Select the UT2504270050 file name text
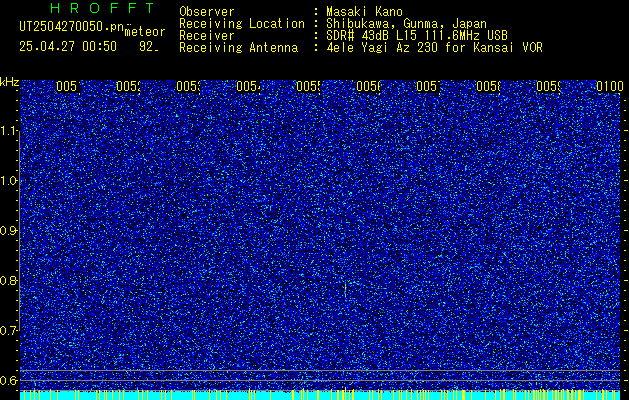629x400 pixels. pos(72,26)
